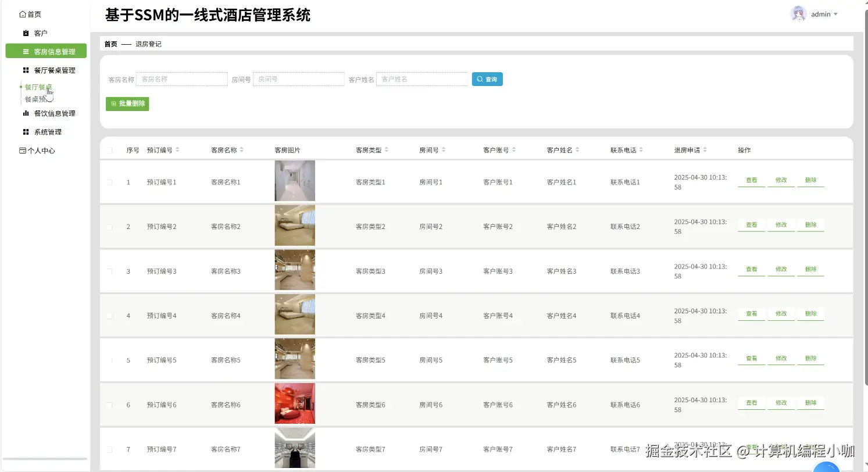Check the select-all box in table header
Image resolution: width=868 pixels, height=472 pixels.
point(110,149)
